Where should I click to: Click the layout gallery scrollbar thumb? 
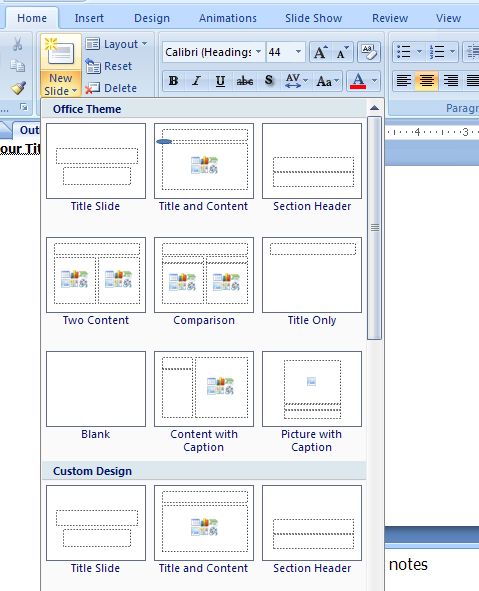point(375,228)
